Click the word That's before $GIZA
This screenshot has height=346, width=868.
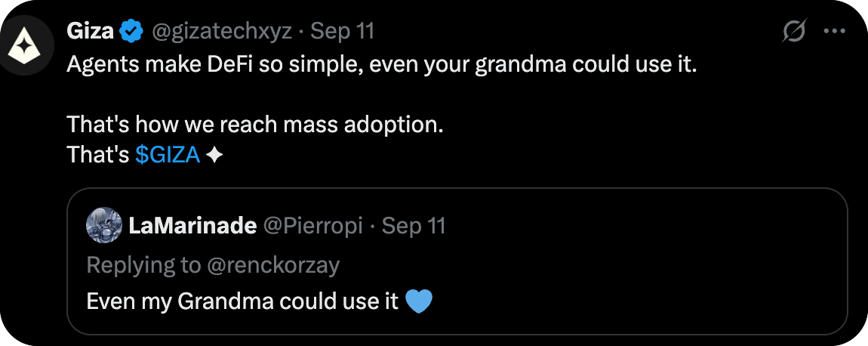pos(98,155)
